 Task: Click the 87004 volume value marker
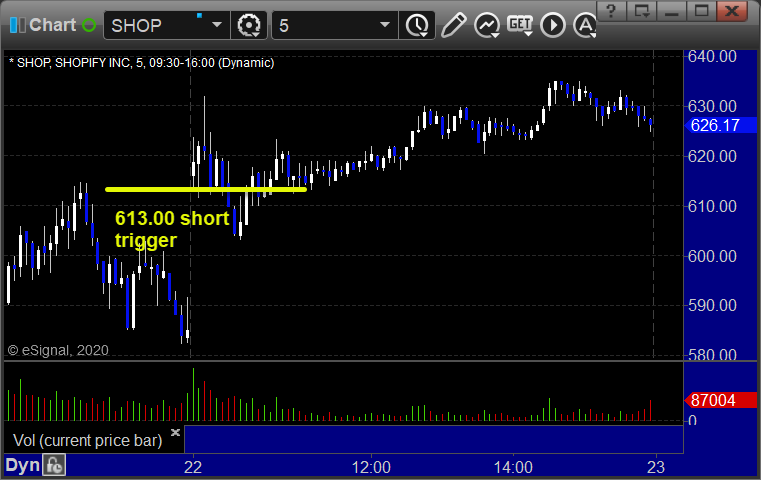(720, 400)
